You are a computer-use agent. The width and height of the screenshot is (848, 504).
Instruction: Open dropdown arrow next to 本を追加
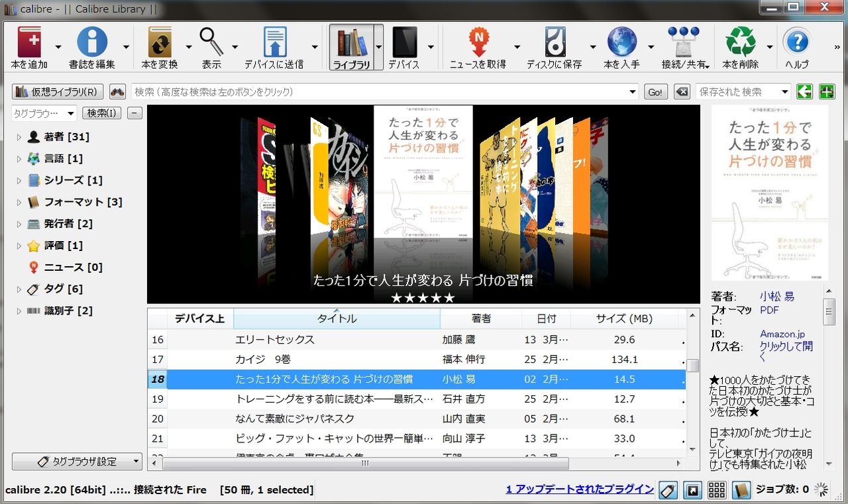coord(58,47)
